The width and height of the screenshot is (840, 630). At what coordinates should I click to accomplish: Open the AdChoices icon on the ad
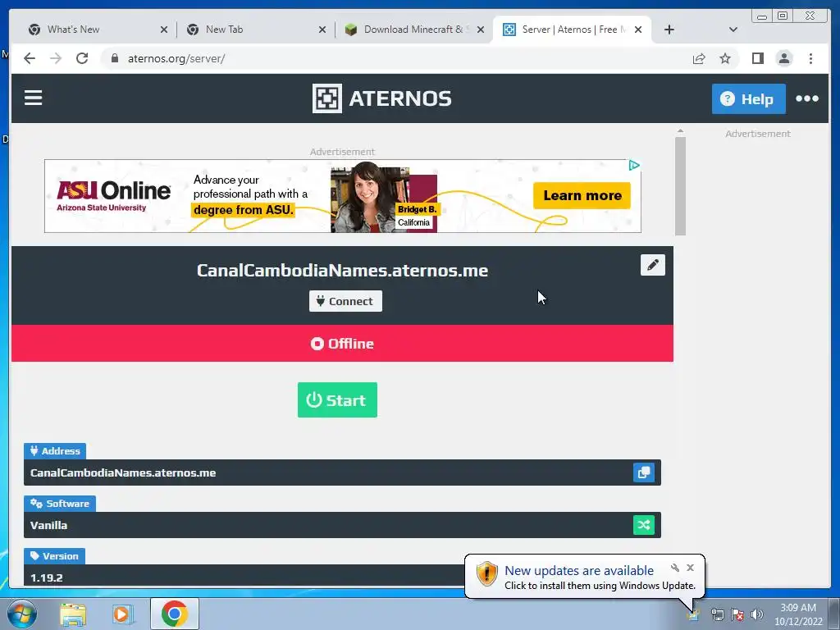tap(634, 166)
